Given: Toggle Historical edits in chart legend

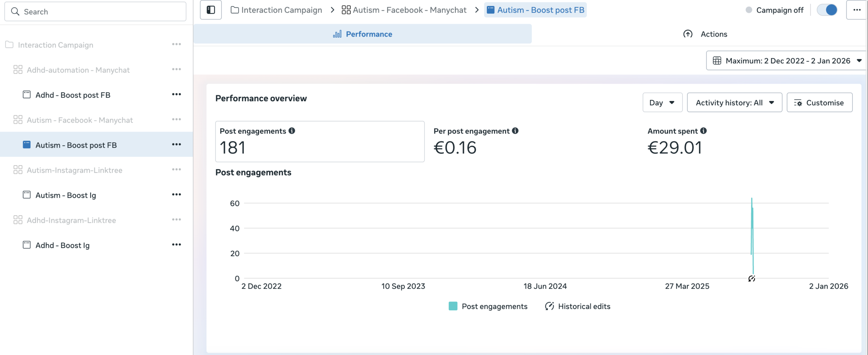Looking at the screenshot, I should coord(577,306).
